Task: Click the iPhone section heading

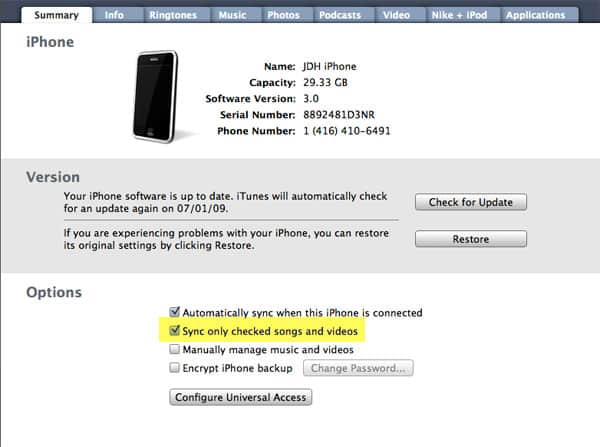Action: click(x=50, y=42)
